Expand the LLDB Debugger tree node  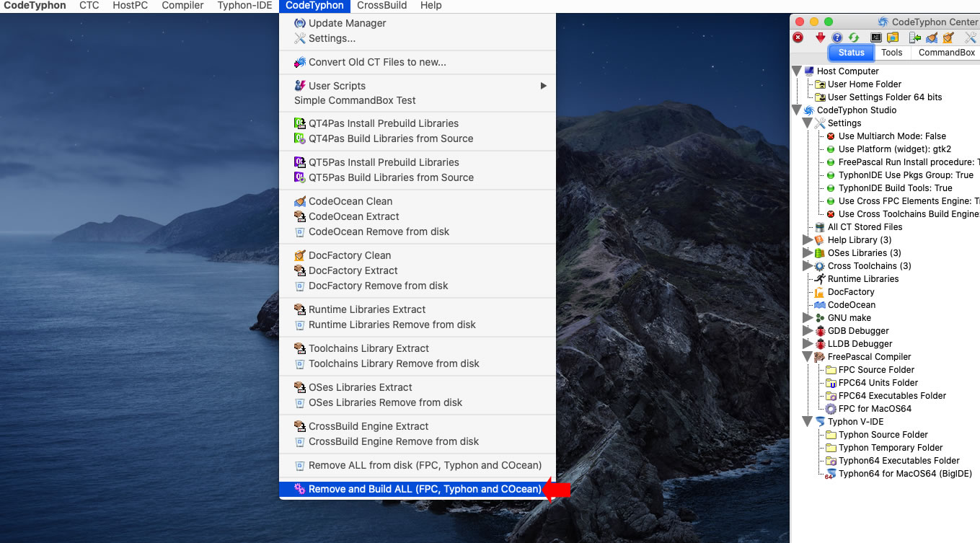808,344
